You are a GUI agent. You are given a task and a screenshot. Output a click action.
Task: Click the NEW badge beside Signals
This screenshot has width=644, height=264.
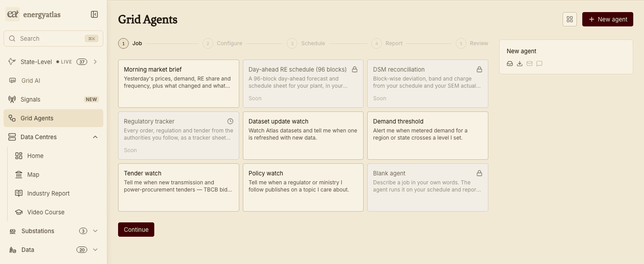point(91,99)
